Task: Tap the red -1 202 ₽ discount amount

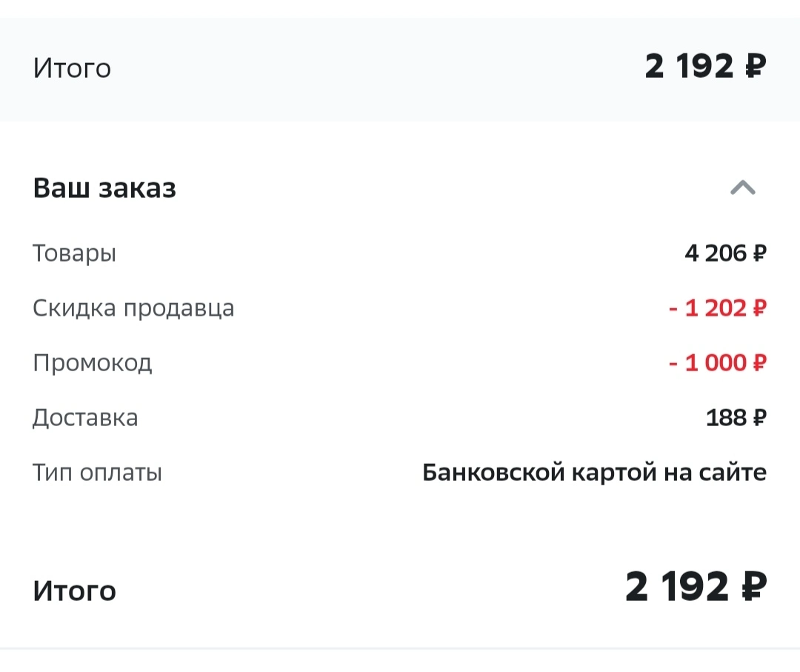Action: click(x=717, y=308)
